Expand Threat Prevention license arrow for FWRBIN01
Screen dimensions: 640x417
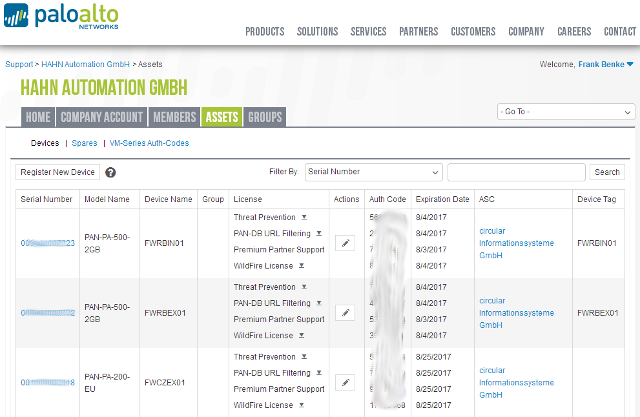pos(304,217)
